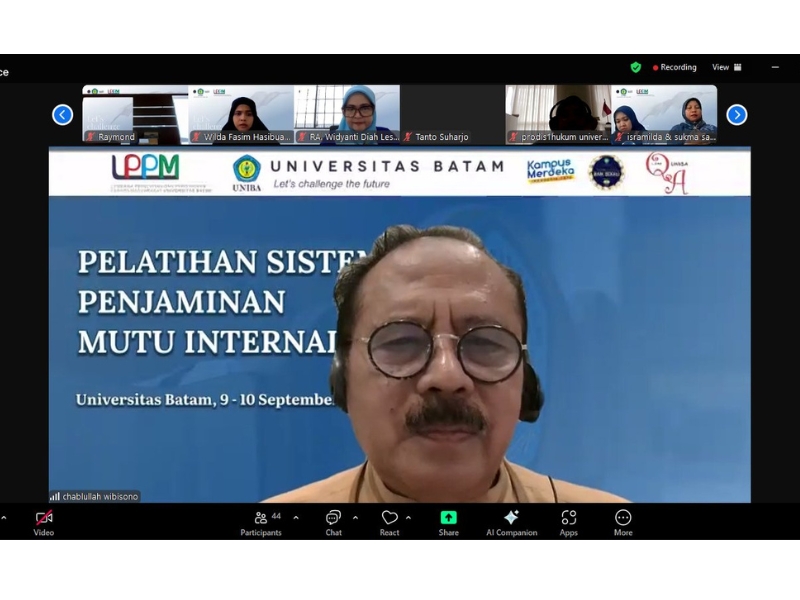This screenshot has width=800, height=600.
Task: Select Tanto Suharjo's blank video tile
Action: 453,115
